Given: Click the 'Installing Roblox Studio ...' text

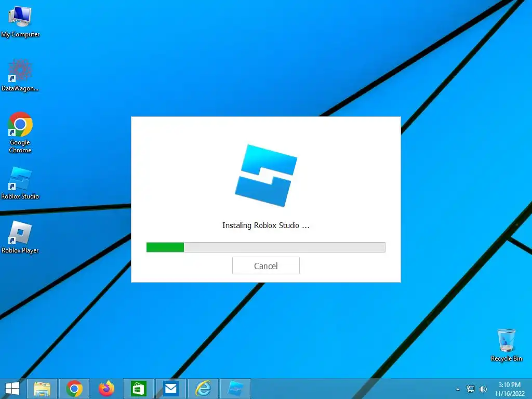Looking at the screenshot, I should [265, 225].
